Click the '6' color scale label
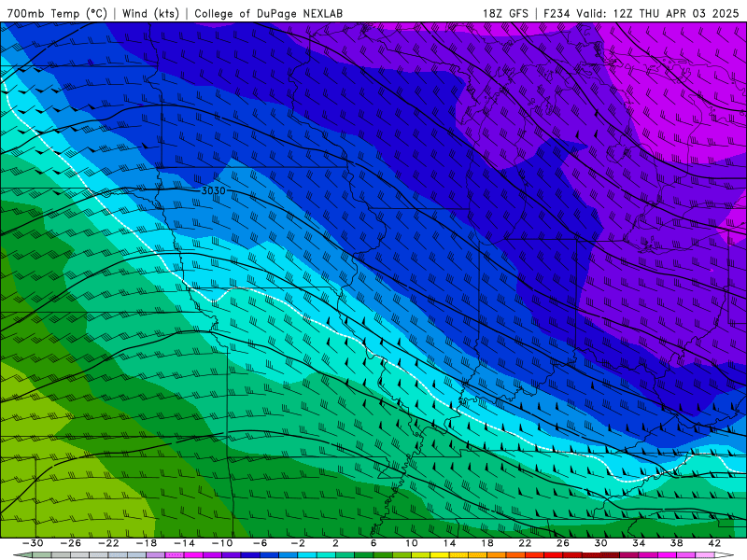747x560 pixels. [x=373, y=543]
